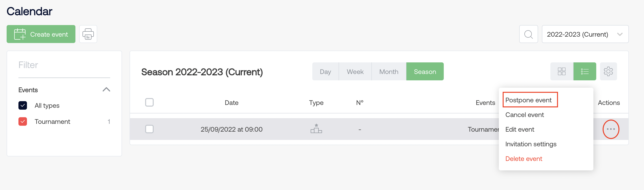Choose Delete event from the menu
The width and height of the screenshot is (644, 190).
524,159
